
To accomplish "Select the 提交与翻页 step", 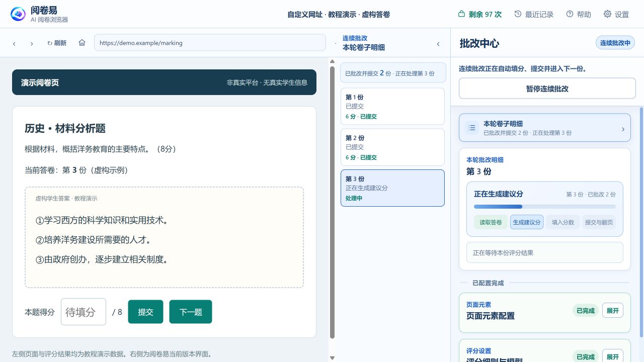I will tap(599, 222).
